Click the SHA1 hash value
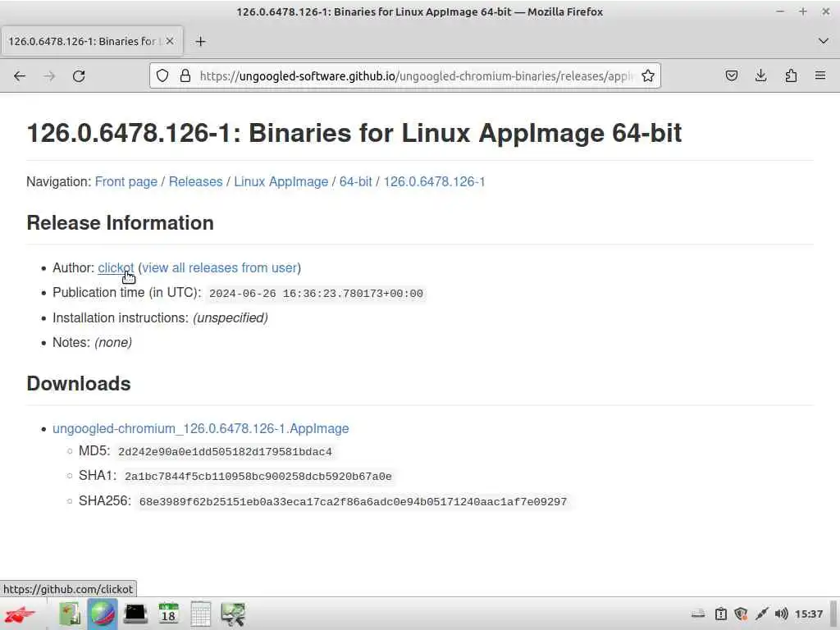Image resolution: width=840 pixels, height=630 pixels. click(x=258, y=477)
